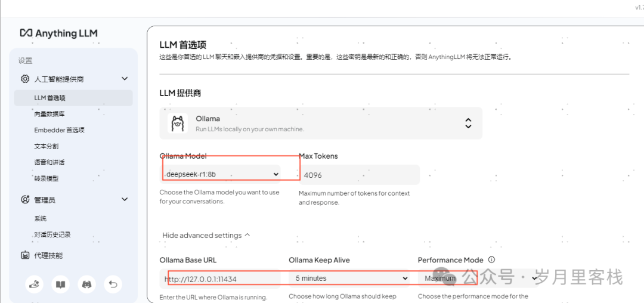Open the LLM provider selector arrows
Viewport: 644px width, 303px height.
468,123
